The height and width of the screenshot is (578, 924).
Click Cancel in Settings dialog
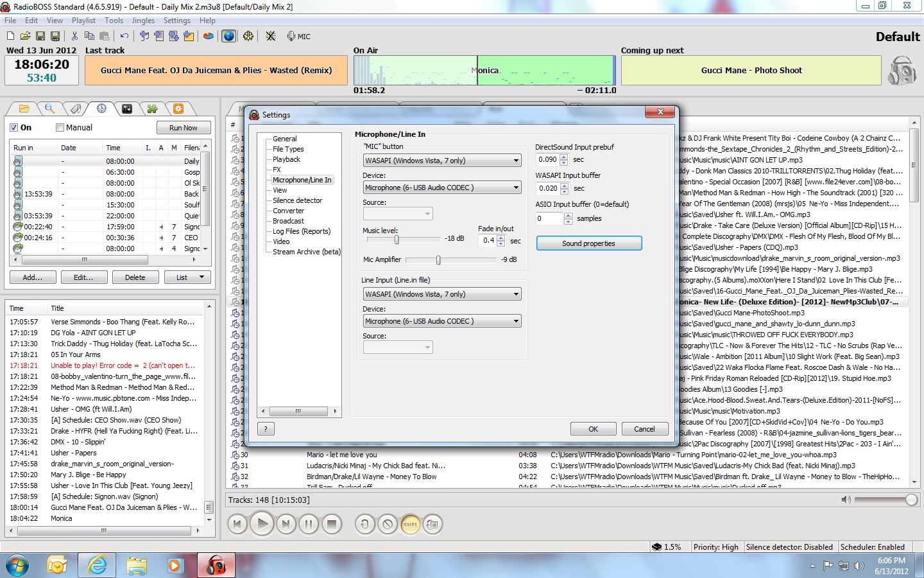644,429
